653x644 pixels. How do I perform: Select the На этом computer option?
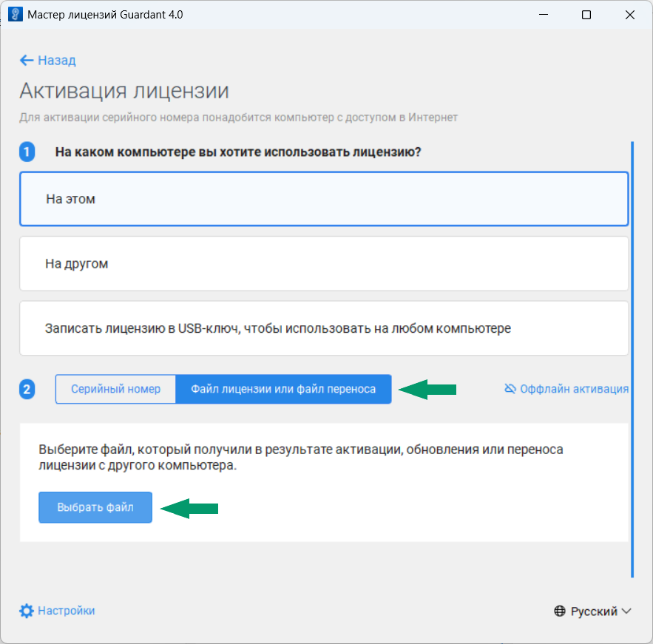coord(324,199)
